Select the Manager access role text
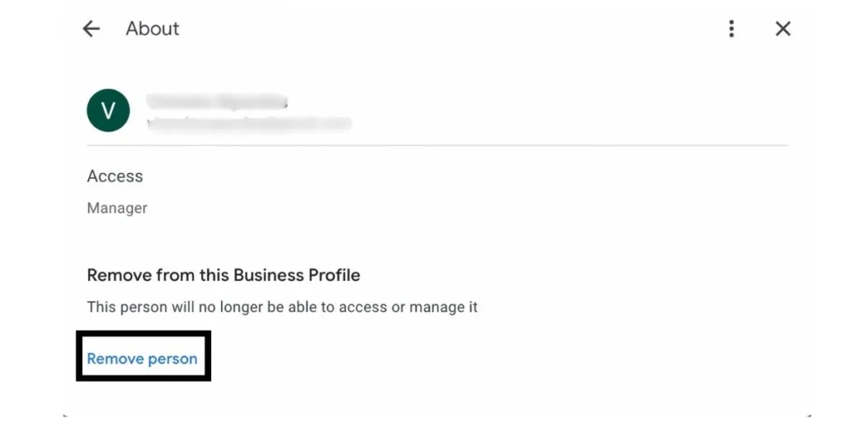Screen dimensions: 868x424 point(117,208)
